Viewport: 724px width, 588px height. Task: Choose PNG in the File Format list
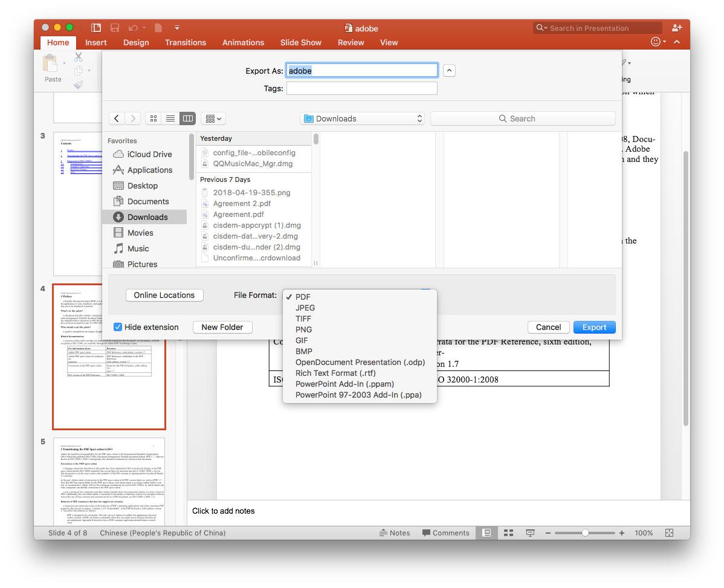coord(360,329)
